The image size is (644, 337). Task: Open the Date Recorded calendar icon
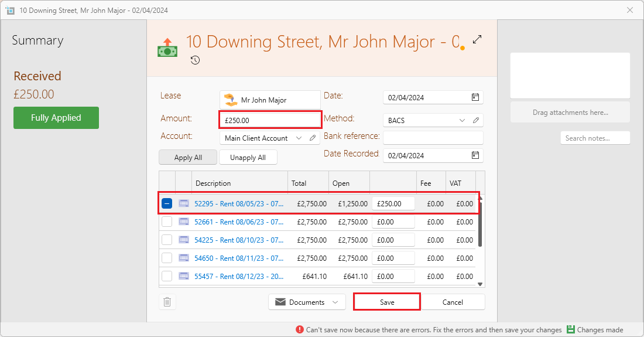click(x=475, y=155)
